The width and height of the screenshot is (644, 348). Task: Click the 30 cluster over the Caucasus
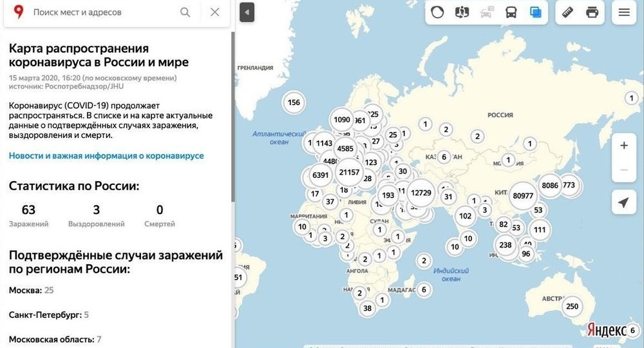(x=402, y=171)
